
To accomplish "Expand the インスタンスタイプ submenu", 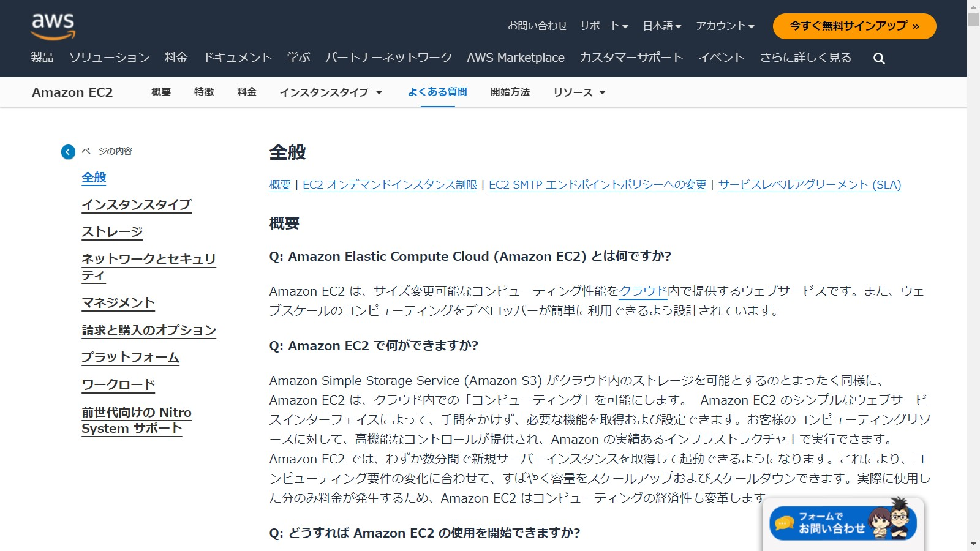I will click(x=331, y=92).
